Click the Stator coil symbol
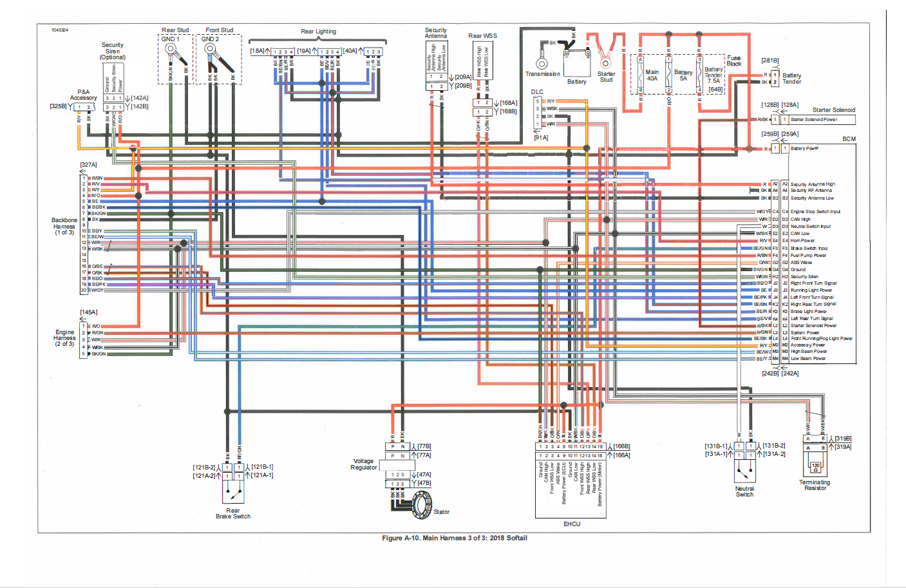 coord(422,505)
